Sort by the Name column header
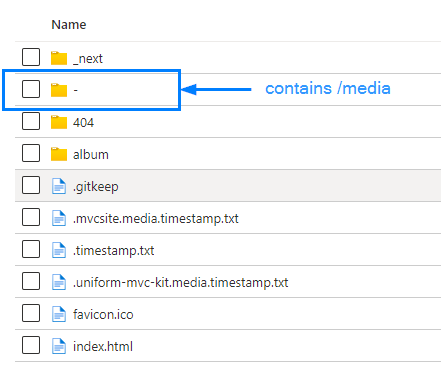 (x=69, y=25)
